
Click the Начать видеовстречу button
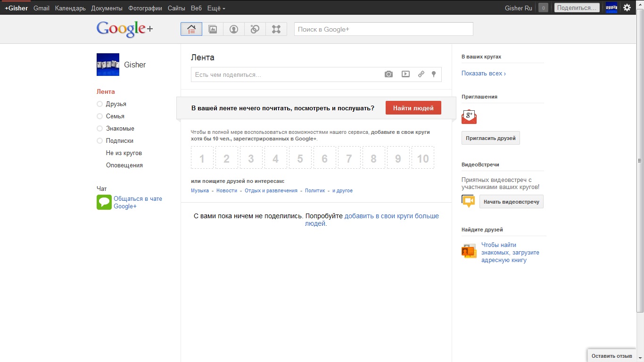pyautogui.click(x=511, y=202)
